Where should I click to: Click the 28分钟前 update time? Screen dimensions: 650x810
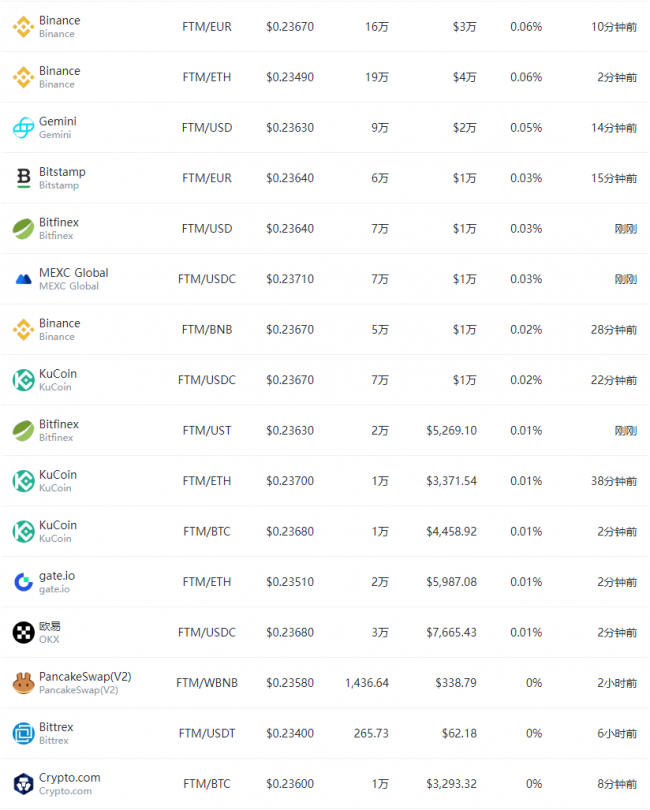pyautogui.click(x=614, y=330)
